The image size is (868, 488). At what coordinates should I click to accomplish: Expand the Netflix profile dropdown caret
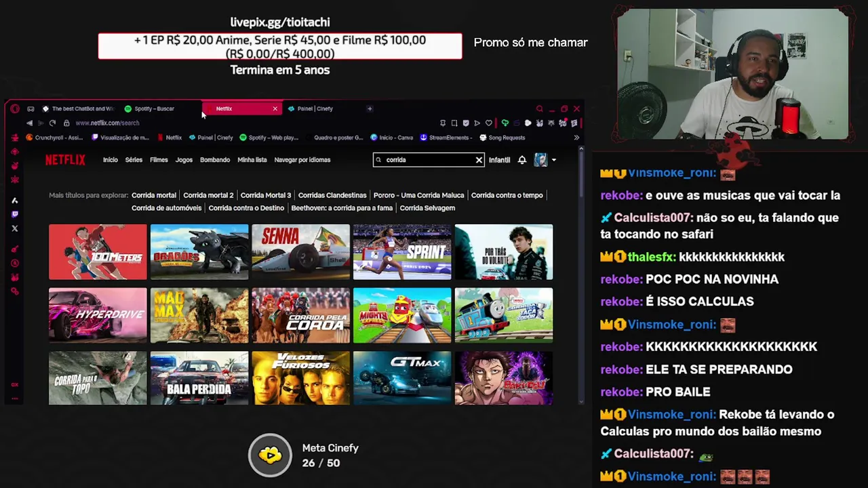(553, 160)
